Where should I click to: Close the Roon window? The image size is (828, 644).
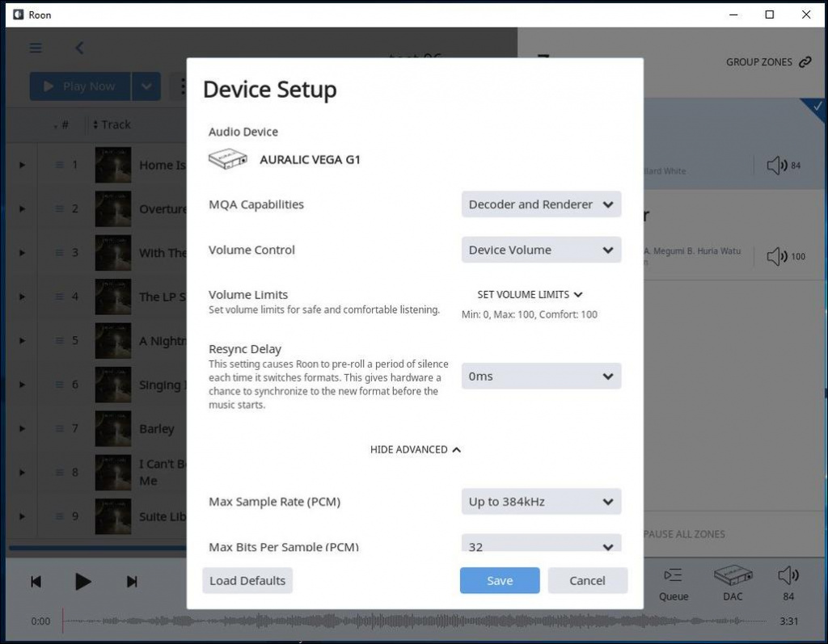(x=806, y=15)
